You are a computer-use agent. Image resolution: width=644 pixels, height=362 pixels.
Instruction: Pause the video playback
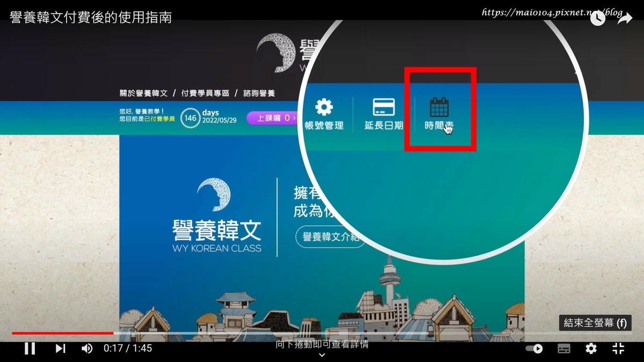tap(30, 349)
